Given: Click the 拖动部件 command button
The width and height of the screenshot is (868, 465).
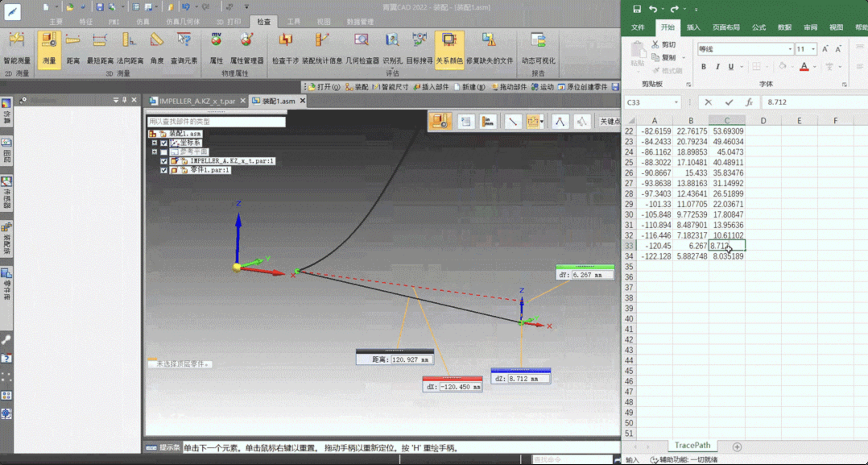Looking at the screenshot, I should pyautogui.click(x=509, y=87).
